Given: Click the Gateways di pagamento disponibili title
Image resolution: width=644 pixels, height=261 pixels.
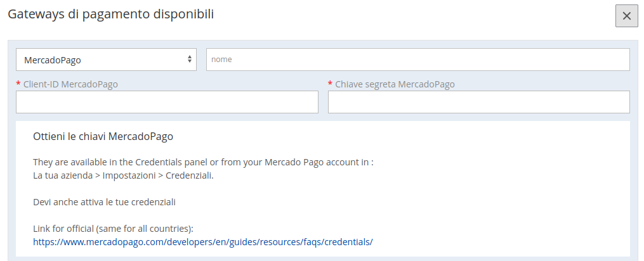Looking at the screenshot, I should (111, 15).
